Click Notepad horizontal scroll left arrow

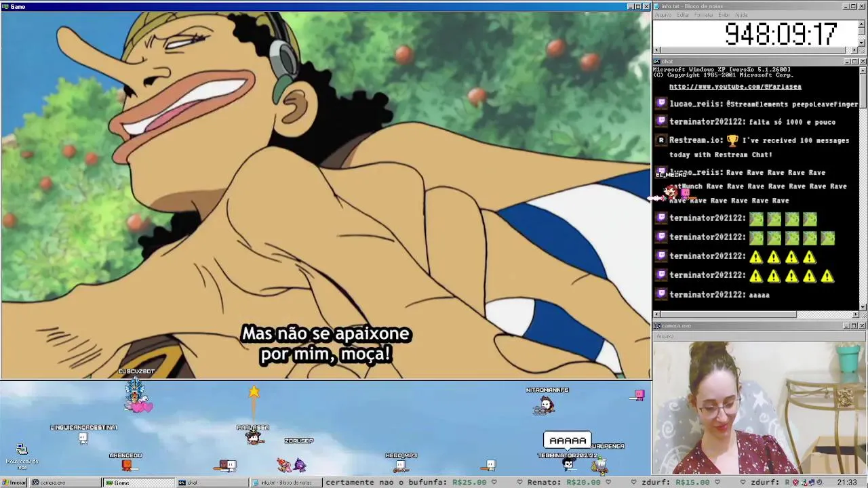pos(657,50)
